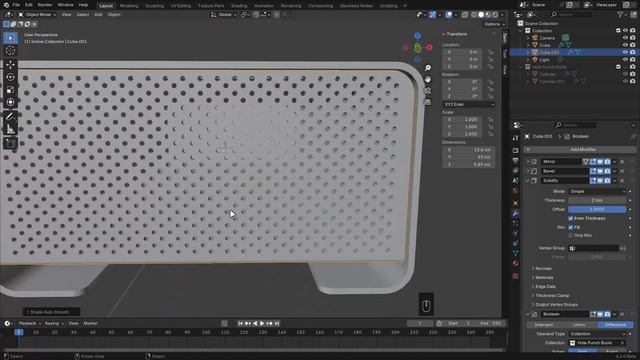This screenshot has height=360, width=640.
Task: Click the viewport zoom magnifier icon
Action: tap(427, 68)
